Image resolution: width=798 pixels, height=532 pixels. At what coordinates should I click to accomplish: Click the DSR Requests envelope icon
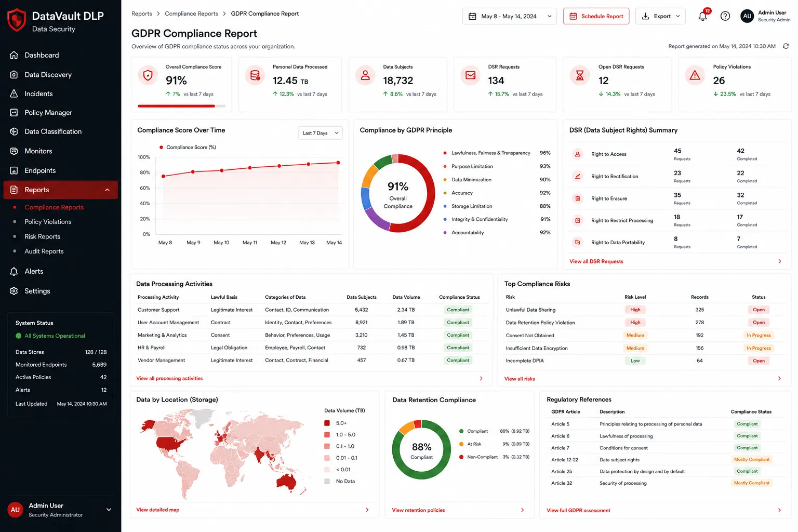470,75
